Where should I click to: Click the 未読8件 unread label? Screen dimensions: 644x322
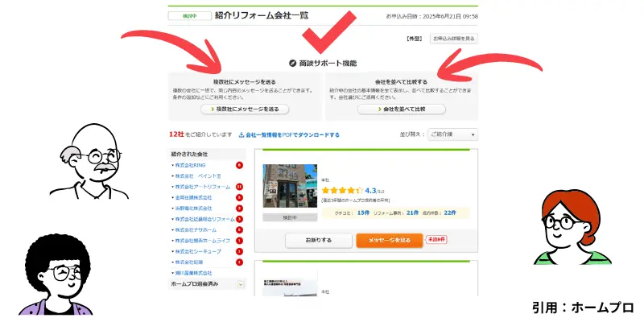(x=436, y=239)
